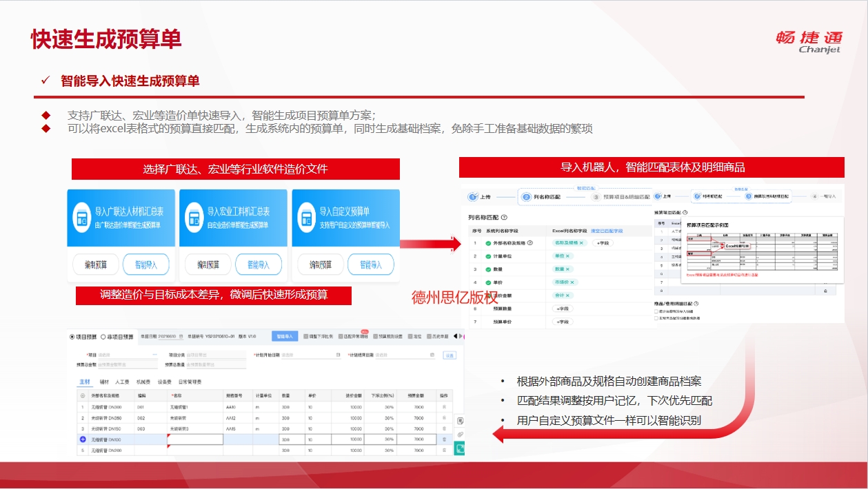Viewport: 868px width, 489px height.
Task: Click the 名称 cell in DN100 row
Action: point(195,439)
